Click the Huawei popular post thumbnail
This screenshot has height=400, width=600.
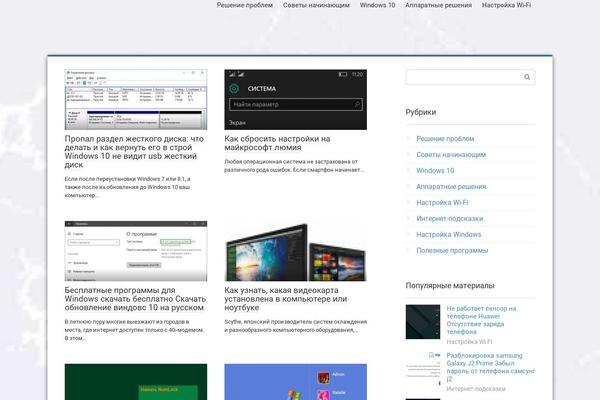423,322
